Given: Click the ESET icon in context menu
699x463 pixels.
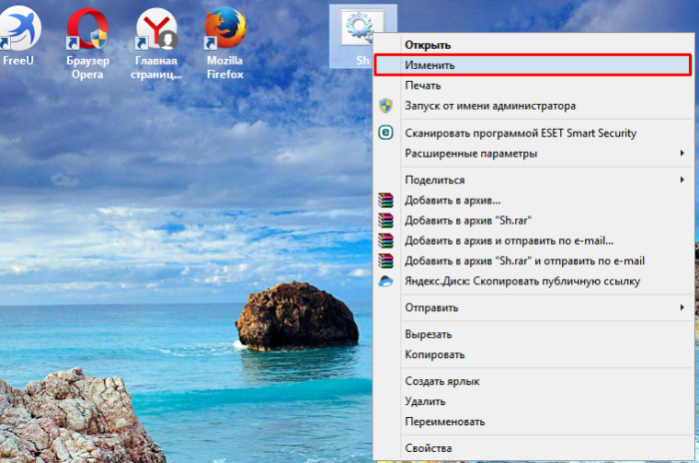Looking at the screenshot, I should pyautogui.click(x=386, y=133).
